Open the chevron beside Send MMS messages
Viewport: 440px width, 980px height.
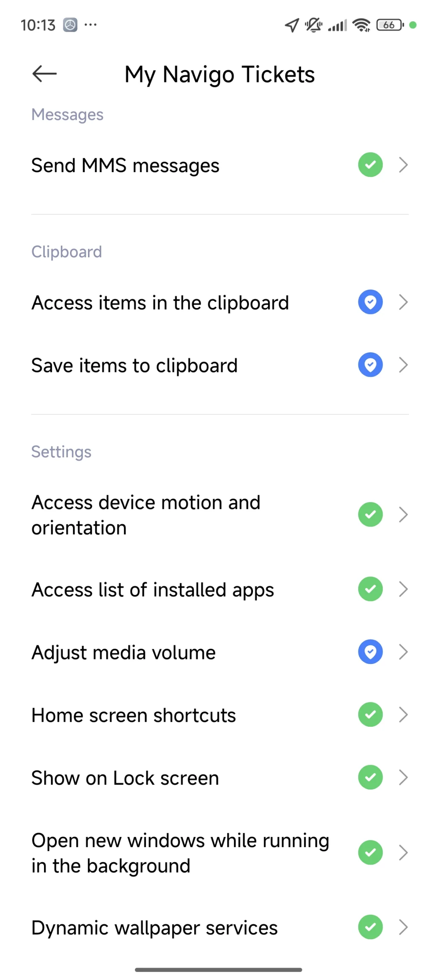(x=403, y=165)
